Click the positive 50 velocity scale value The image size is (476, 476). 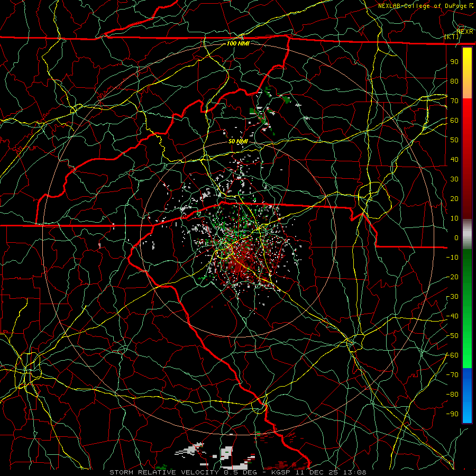pyautogui.click(x=454, y=140)
